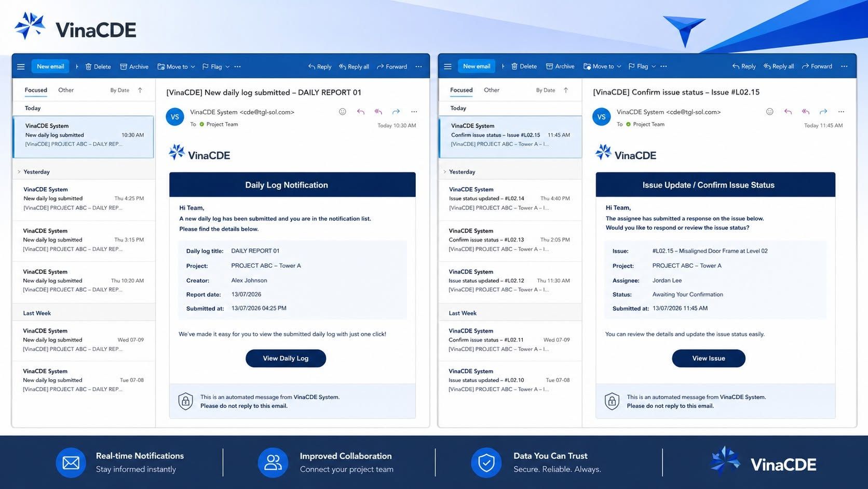Switch to Focused tab in right window

(x=462, y=90)
